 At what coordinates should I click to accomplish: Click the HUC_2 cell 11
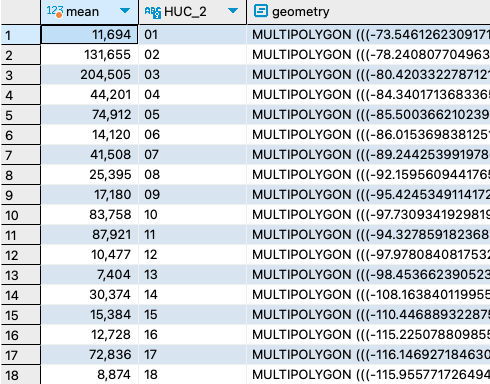192,235
